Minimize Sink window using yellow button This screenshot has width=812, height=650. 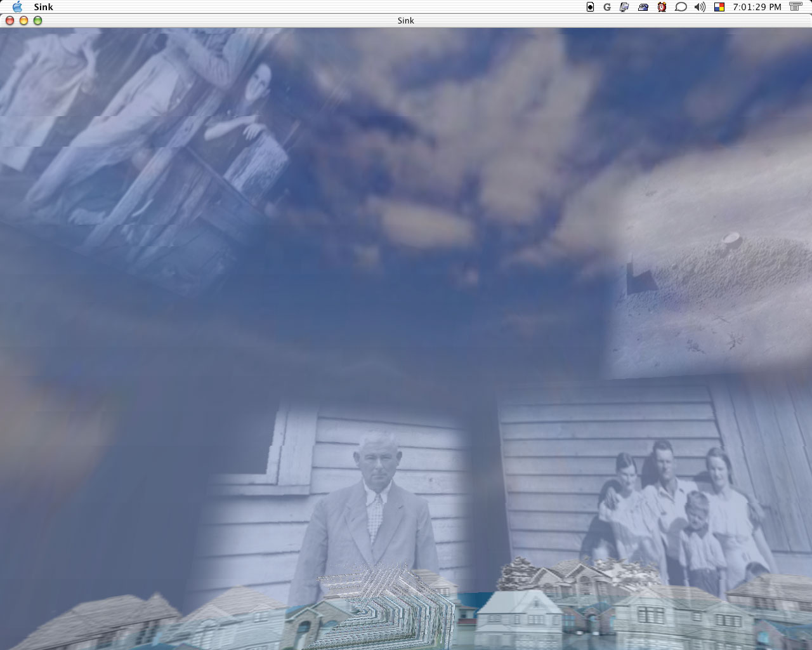click(23, 20)
